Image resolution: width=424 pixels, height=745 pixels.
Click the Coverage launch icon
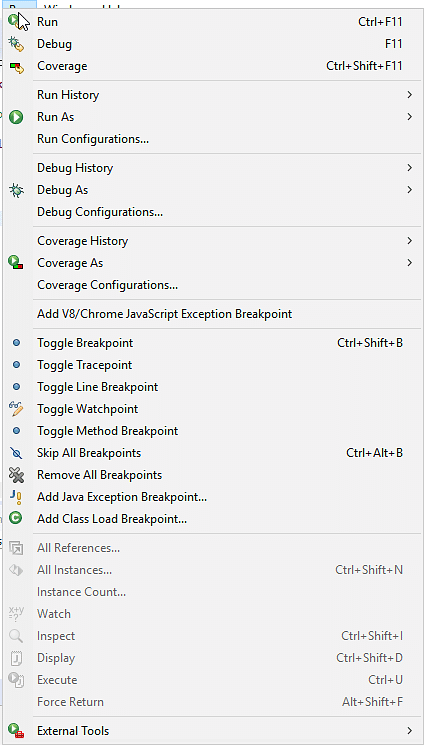[x=16, y=67]
